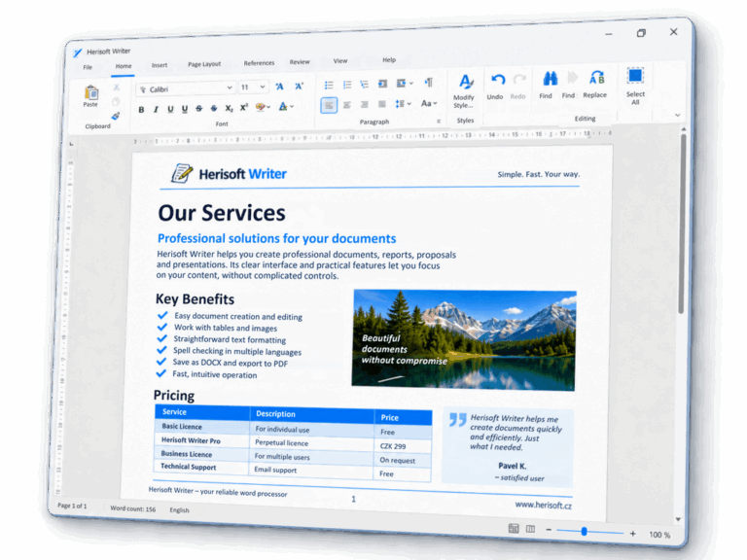Open the increase indent dropdown arrow
This screenshot has height=560, width=747.
point(411,84)
